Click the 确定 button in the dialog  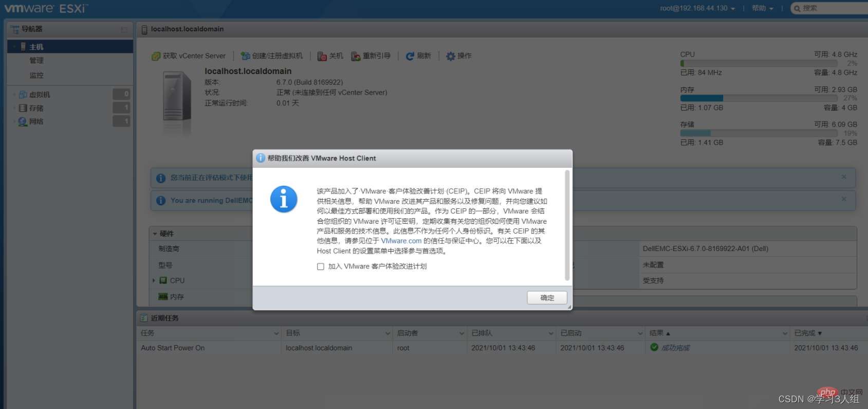pos(547,298)
